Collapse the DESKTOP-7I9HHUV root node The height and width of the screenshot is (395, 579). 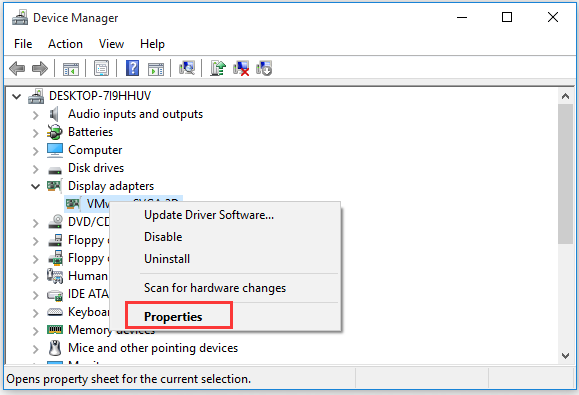coord(17,97)
